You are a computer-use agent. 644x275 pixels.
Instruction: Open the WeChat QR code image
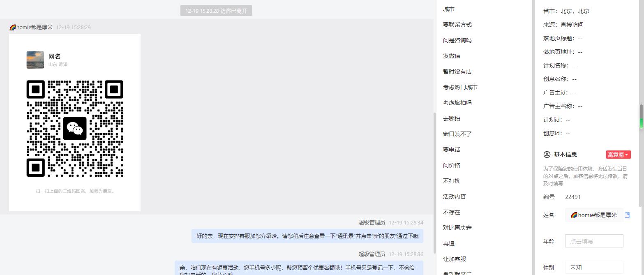click(x=75, y=122)
